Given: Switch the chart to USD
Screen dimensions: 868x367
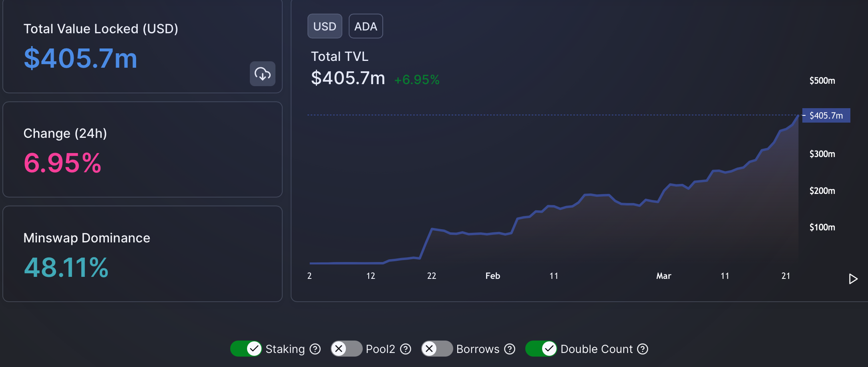Looking at the screenshot, I should (x=325, y=26).
